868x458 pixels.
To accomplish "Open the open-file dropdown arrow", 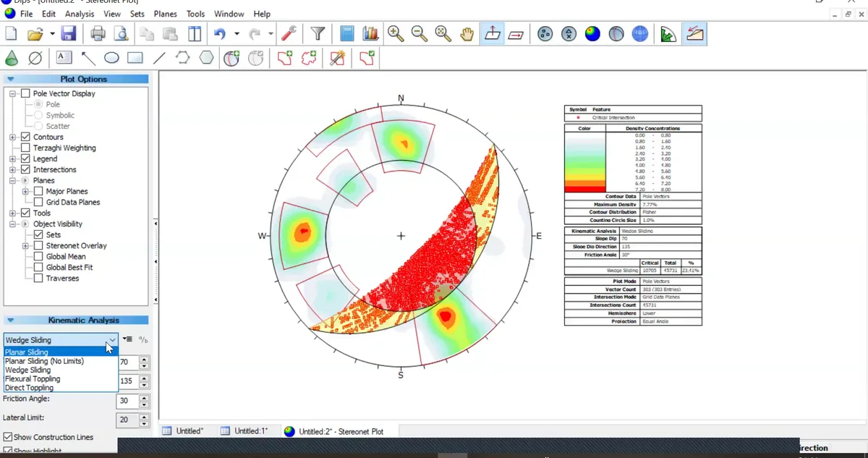I will 53,33.
